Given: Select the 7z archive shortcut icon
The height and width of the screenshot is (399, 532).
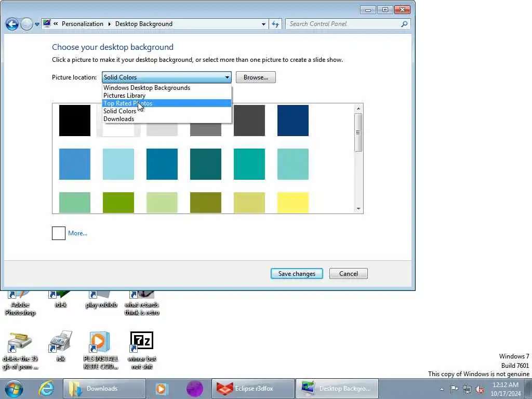Looking at the screenshot, I should (142, 351).
